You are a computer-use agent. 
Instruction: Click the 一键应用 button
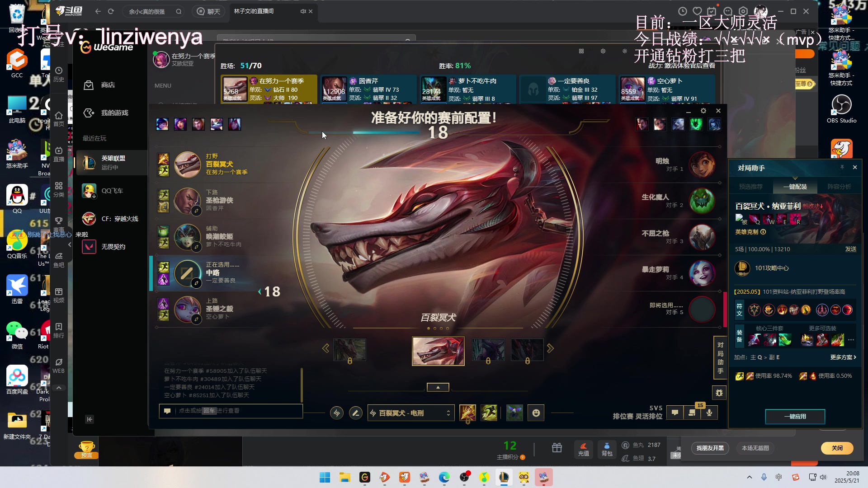(795, 417)
